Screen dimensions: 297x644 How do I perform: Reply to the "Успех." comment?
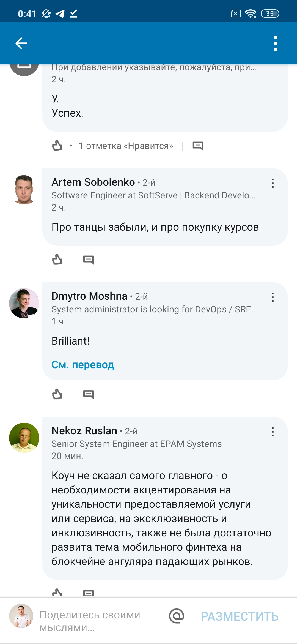click(x=198, y=146)
